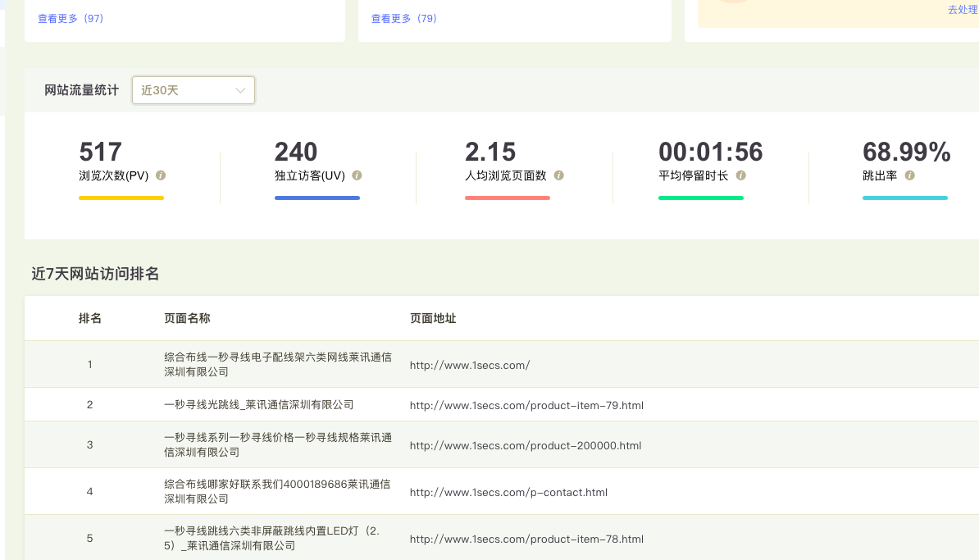Click the http://www.1secs.com/ address
Screen dimensions: 979x560
pyautogui.click(x=470, y=365)
